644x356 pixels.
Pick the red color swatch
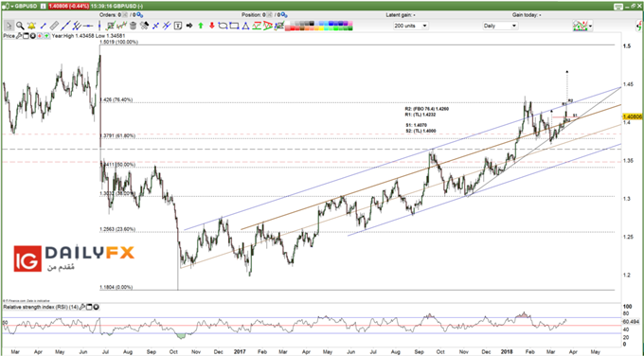click(292, 28)
